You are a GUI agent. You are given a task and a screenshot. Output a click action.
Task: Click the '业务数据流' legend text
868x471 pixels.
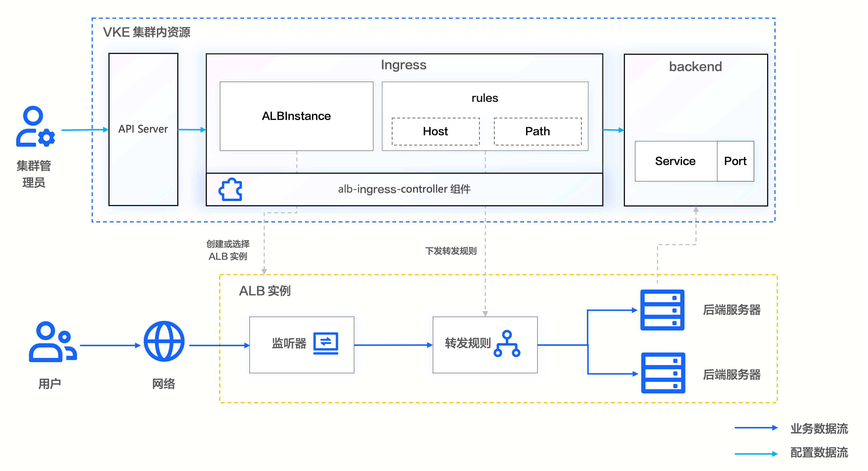pyautogui.click(x=819, y=429)
